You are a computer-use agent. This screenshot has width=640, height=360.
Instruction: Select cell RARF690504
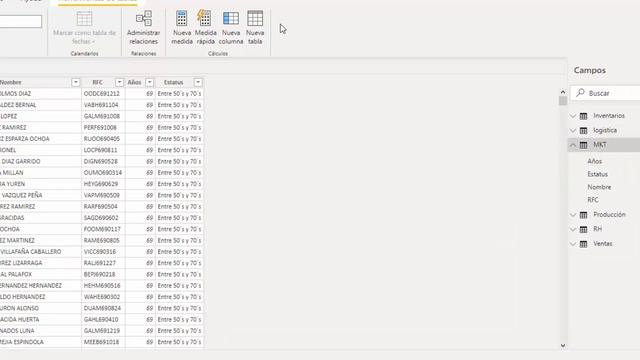click(x=103, y=207)
